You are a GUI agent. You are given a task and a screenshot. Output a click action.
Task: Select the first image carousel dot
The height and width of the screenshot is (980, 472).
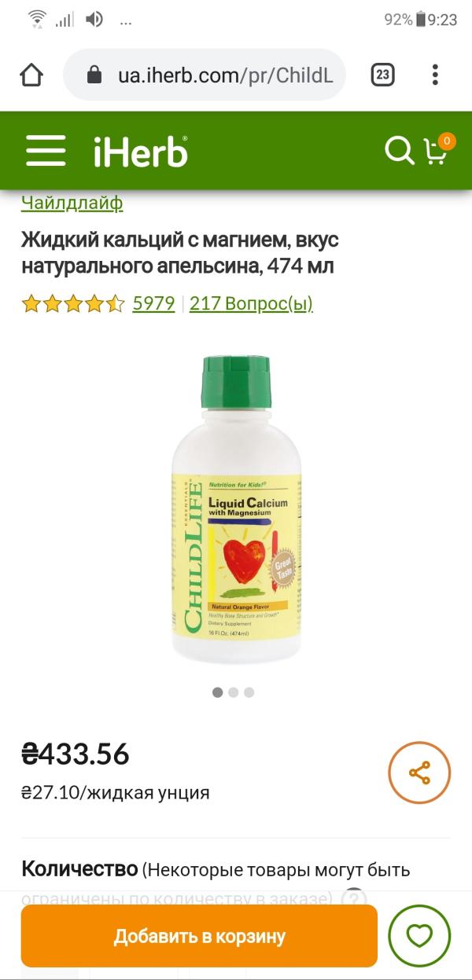[218, 692]
